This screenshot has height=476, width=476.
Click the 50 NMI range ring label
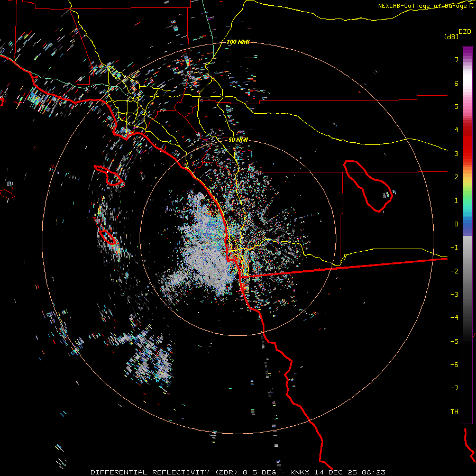238,140
